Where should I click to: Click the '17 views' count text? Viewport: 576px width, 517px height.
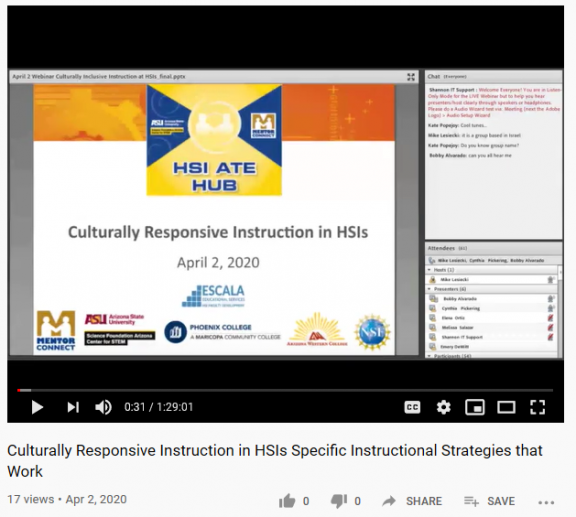[x=30, y=499]
